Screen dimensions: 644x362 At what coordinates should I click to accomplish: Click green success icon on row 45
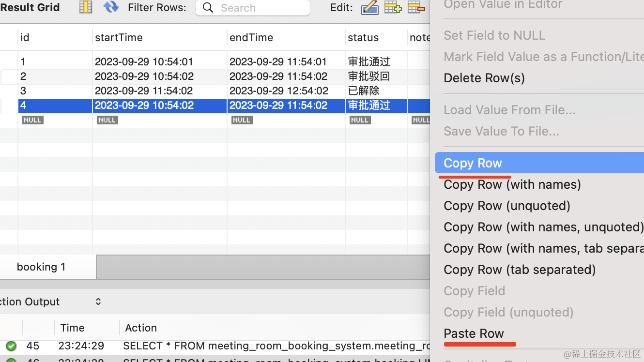click(x=11, y=346)
